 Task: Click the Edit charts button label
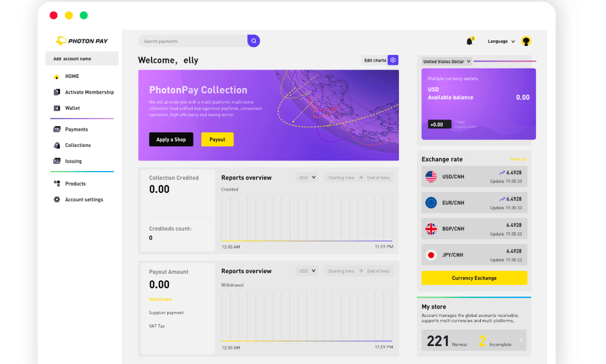pyautogui.click(x=375, y=60)
